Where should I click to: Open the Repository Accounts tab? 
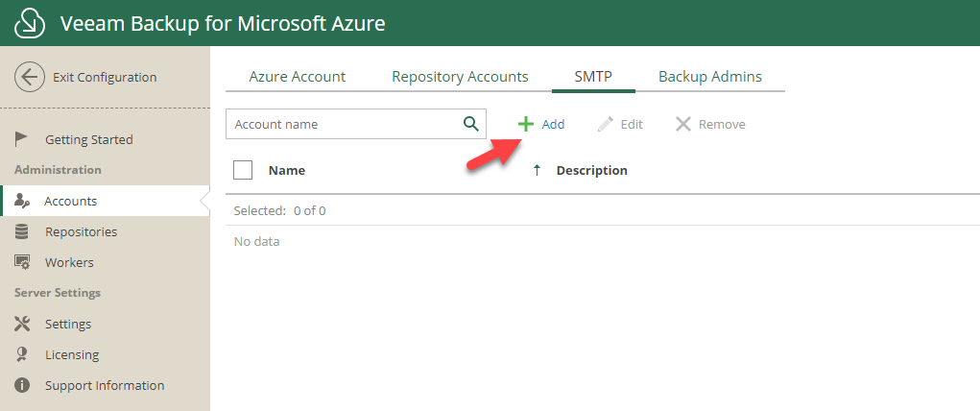point(460,77)
